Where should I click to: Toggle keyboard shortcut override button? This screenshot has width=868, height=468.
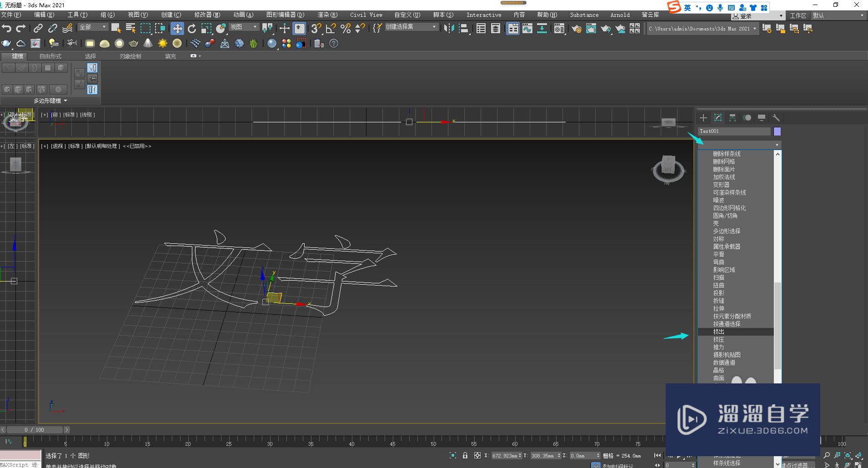[299, 28]
